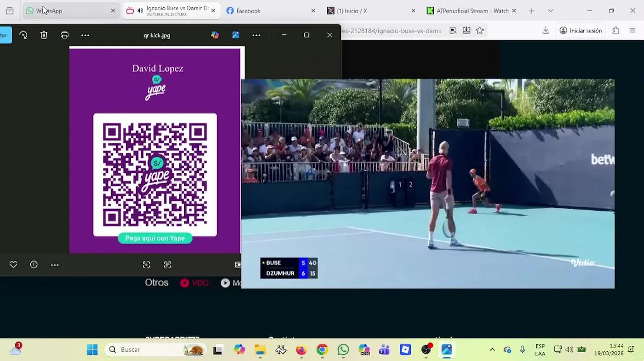Select the Ignacio Buse vs Damir tab

pos(172,11)
